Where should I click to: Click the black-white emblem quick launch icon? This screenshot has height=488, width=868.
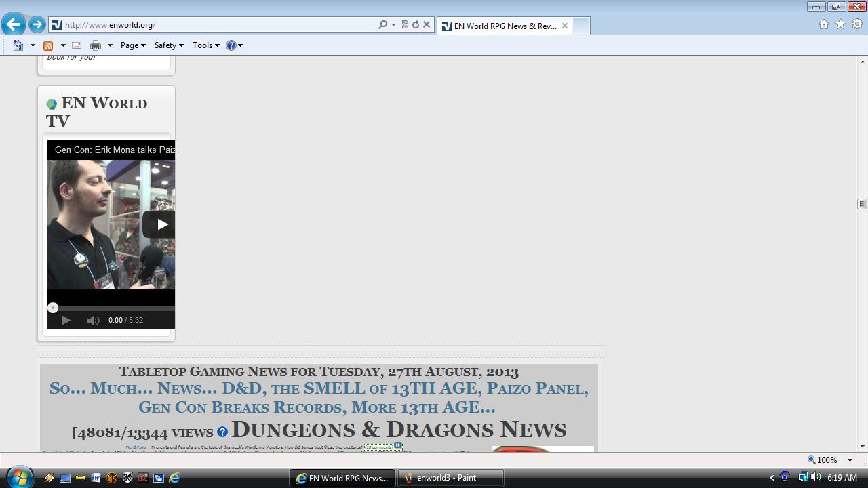pos(127,478)
